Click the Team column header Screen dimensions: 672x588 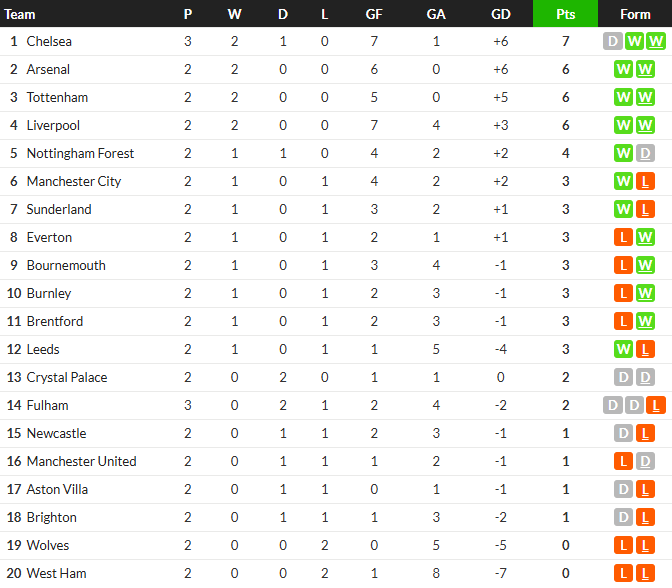point(20,14)
